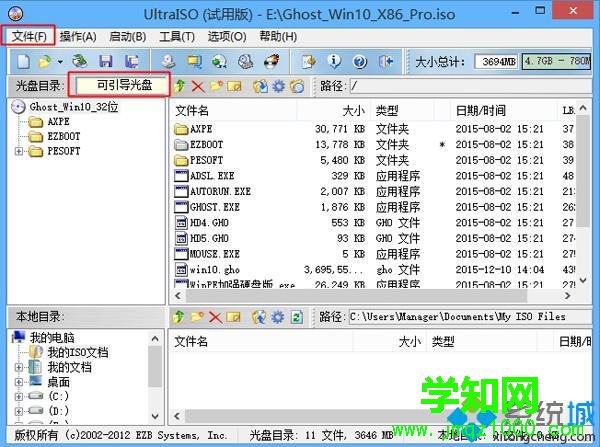Click disc label icon after disc directory gear
The image size is (600, 447).
[297, 86]
